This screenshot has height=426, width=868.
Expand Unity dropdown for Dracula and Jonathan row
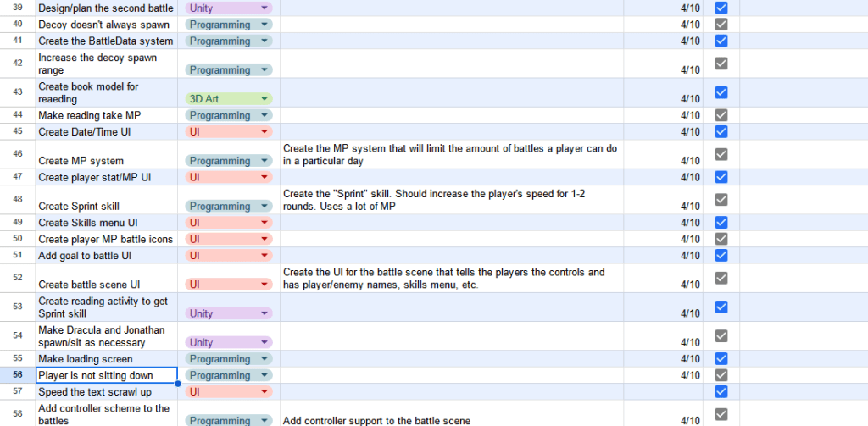264,342
